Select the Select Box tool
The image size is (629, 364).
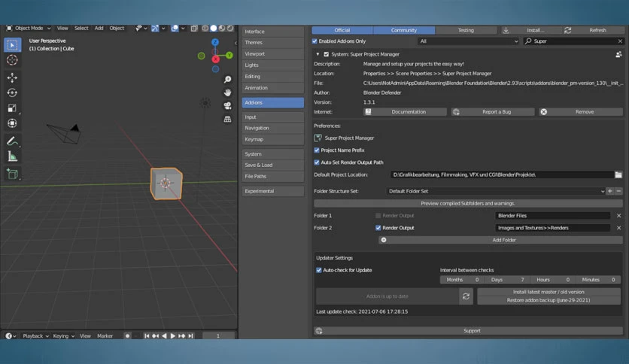click(12, 45)
